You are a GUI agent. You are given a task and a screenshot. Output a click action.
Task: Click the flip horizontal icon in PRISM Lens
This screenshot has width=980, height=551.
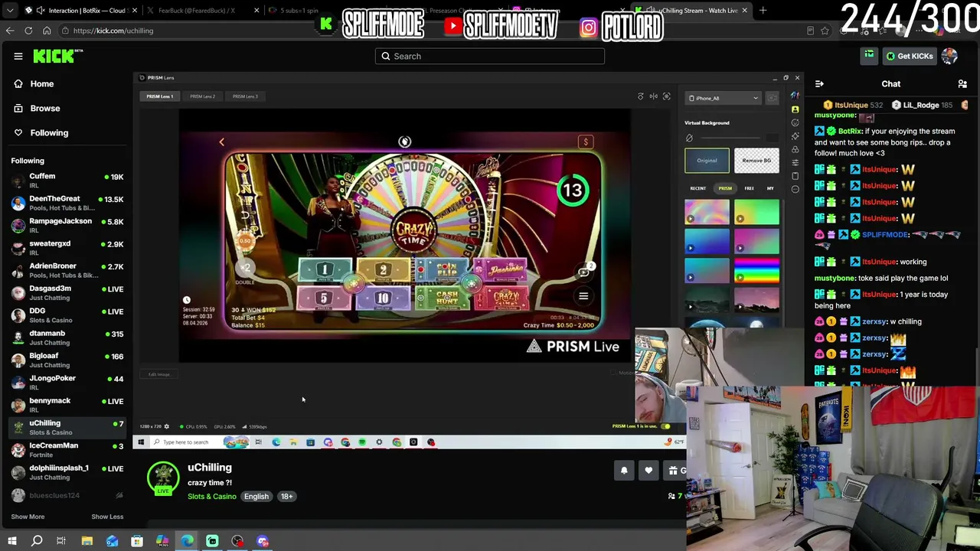click(x=653, y=96)
